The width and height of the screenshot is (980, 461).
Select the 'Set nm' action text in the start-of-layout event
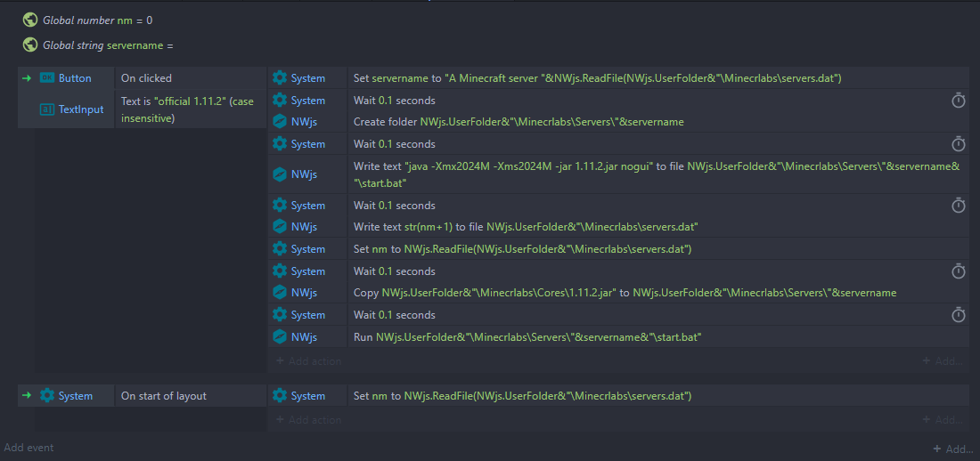click(522, 395)
